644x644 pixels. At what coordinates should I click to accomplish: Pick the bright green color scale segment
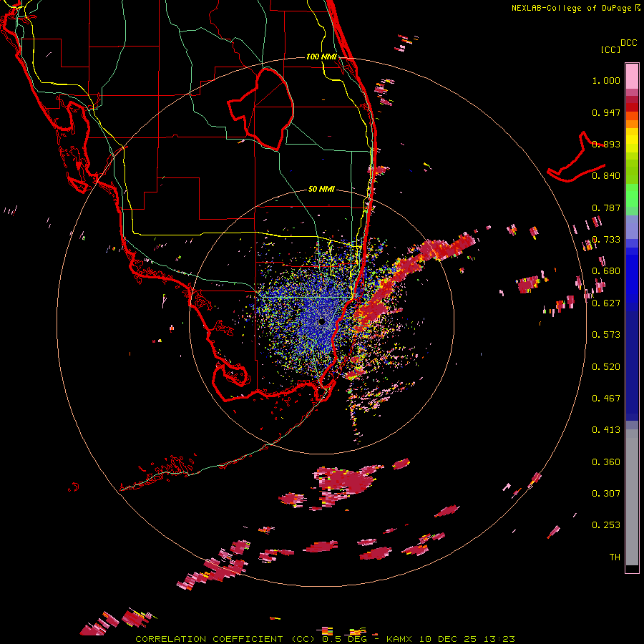coord(632,195)
